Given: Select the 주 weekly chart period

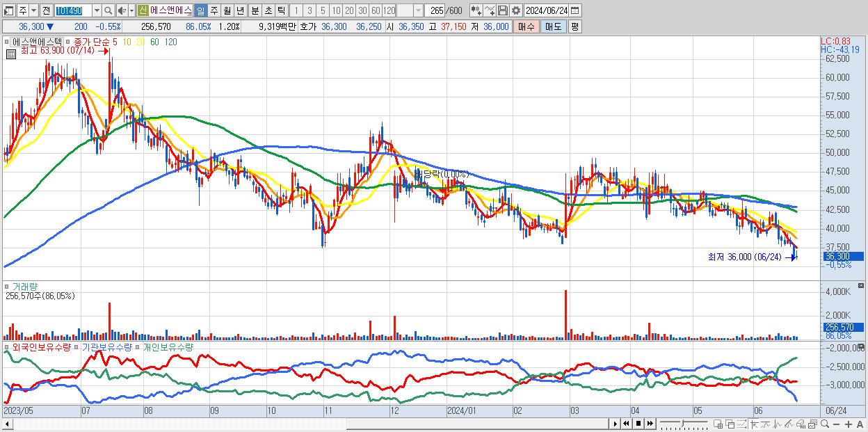Looking at the screenshot, I should [x=214, y=11].
